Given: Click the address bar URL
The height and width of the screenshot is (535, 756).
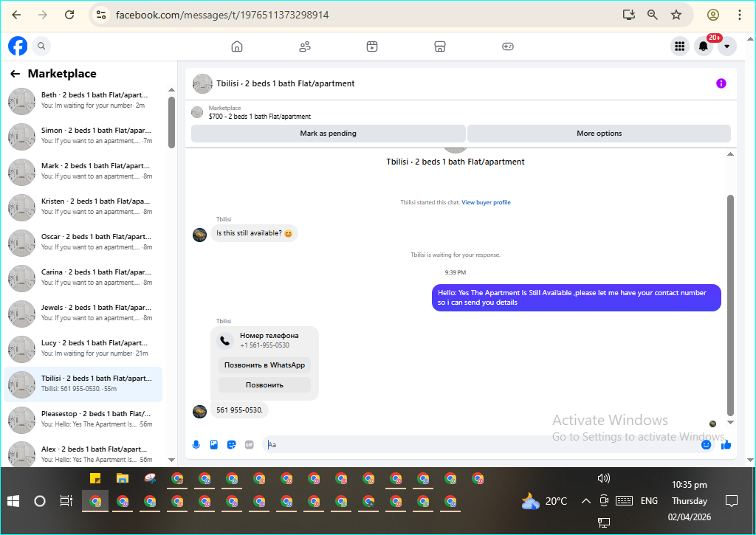Looking at the screenshot, I should click(x=222, y=15).
